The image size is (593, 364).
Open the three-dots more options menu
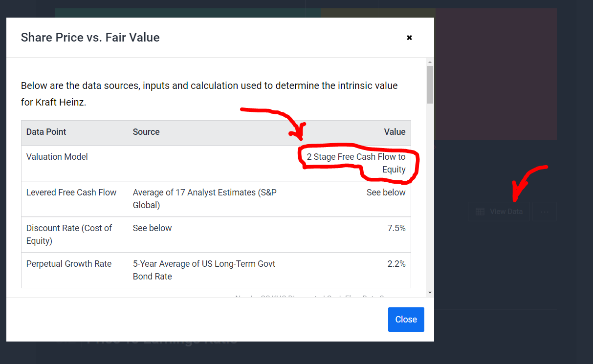pyautogui.click(x=545, y=212)
